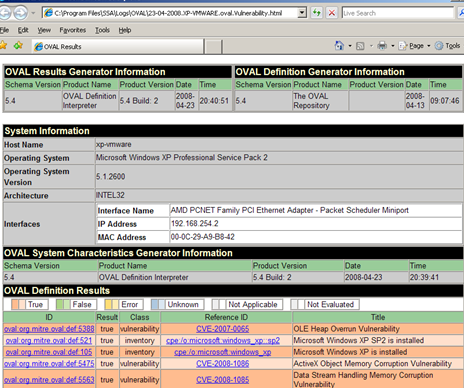Follow the cpe:/o:microsoft:windows_xp reference link
The image size is (464, 388).
(223, 352)
